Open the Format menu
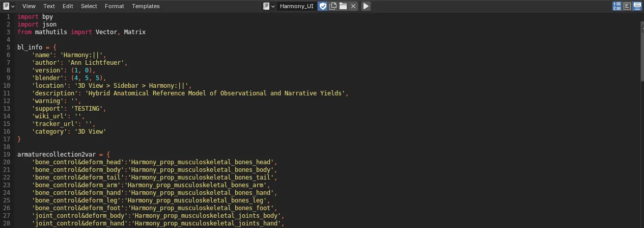Screen dimensions: 644x228 (x=114, y=6)
